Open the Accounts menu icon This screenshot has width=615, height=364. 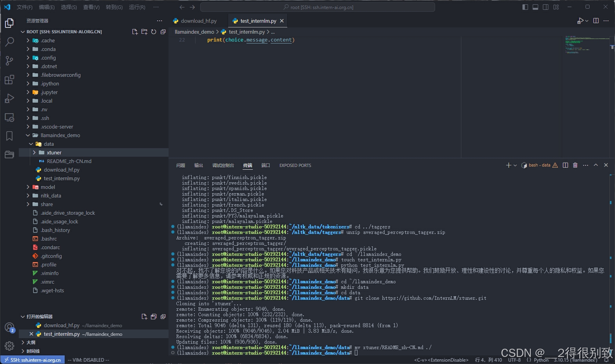(9, 328)
